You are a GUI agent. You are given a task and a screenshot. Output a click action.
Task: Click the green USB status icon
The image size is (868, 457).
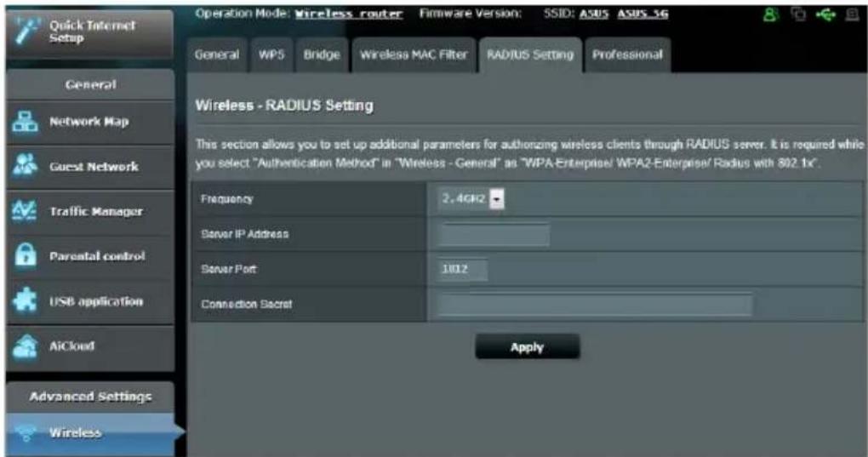coord(825,14)
